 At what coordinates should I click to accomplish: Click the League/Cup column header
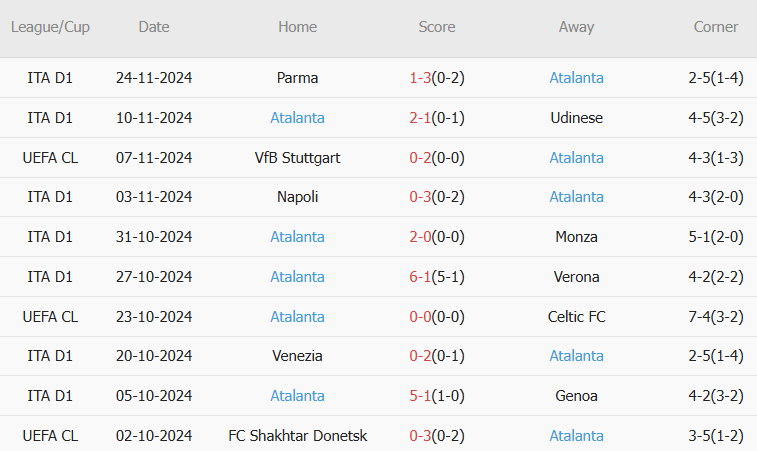tap(50, 27)
